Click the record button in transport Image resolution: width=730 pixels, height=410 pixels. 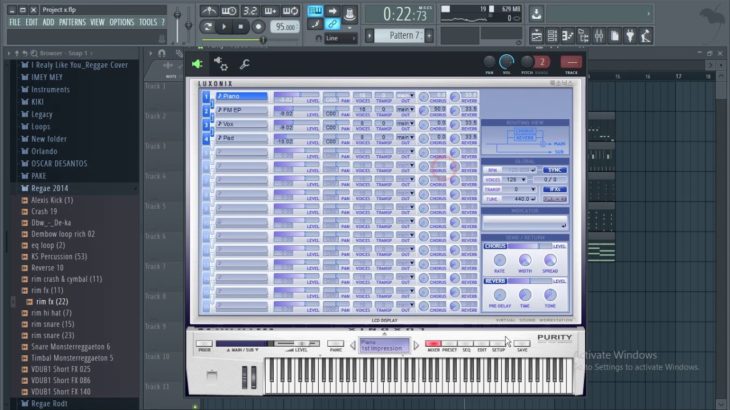coord(258,27)
